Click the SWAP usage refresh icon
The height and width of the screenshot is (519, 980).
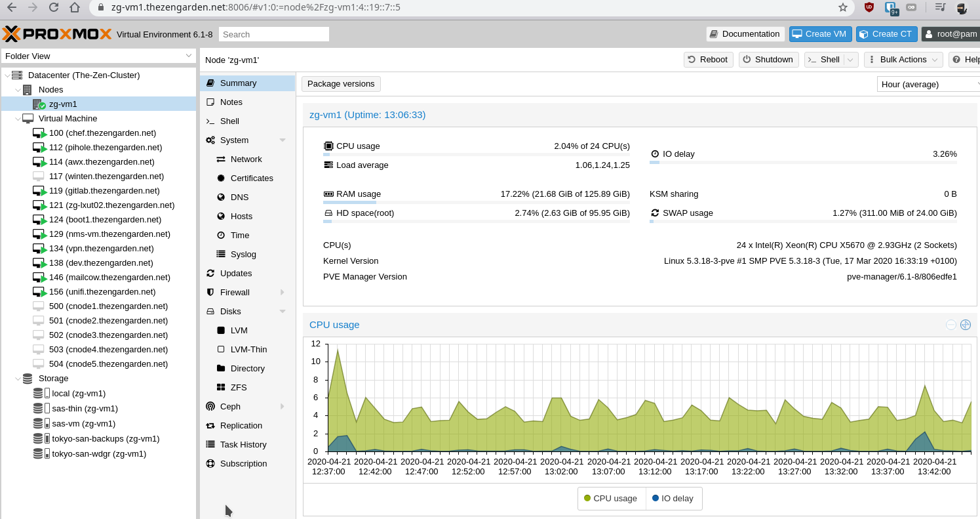click(x=654, y=213)
